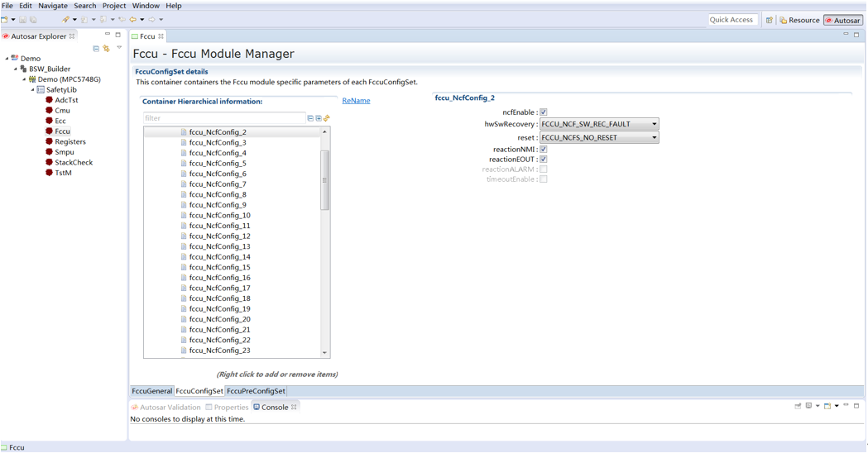The image size is (868, 458).
Task: Collapse all in Autosar Explorer toolbar
Action: pyautogui.click(x=96, y=49)
